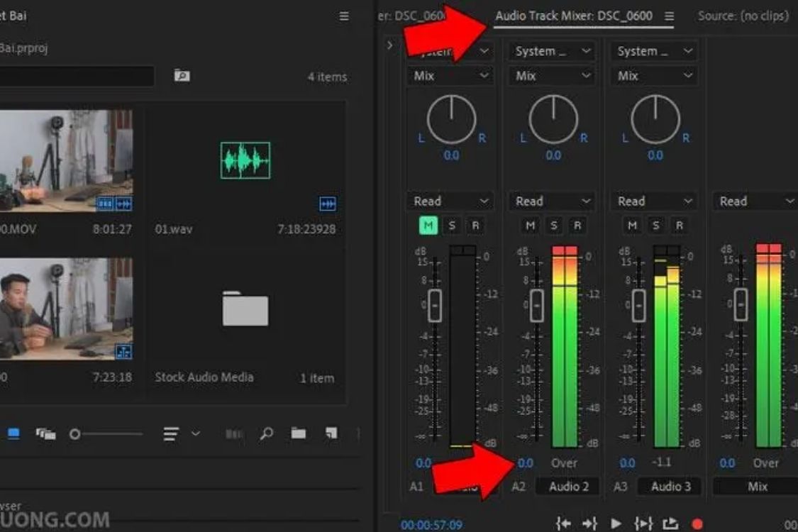Screen dimensions: 798x532
Task: Open the Audio 2 Read automation mode dropdown
Action: (553, 201)
